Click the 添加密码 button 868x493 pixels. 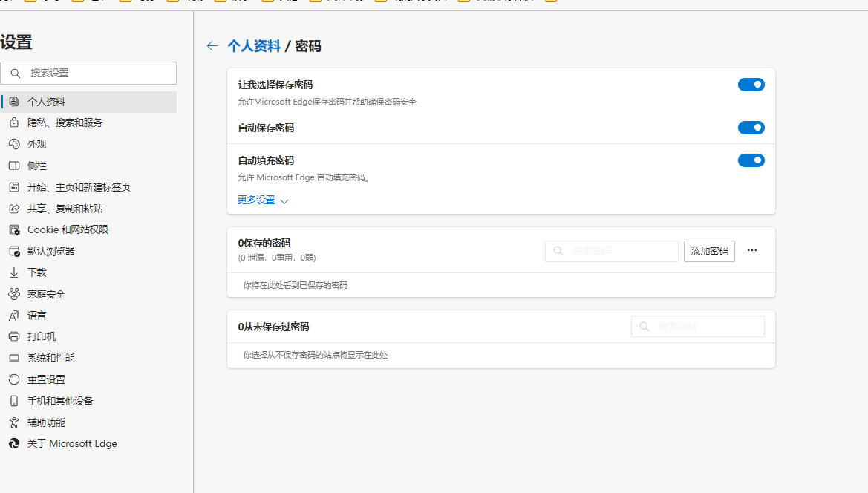pyautogui.click(x=709, y=251)
